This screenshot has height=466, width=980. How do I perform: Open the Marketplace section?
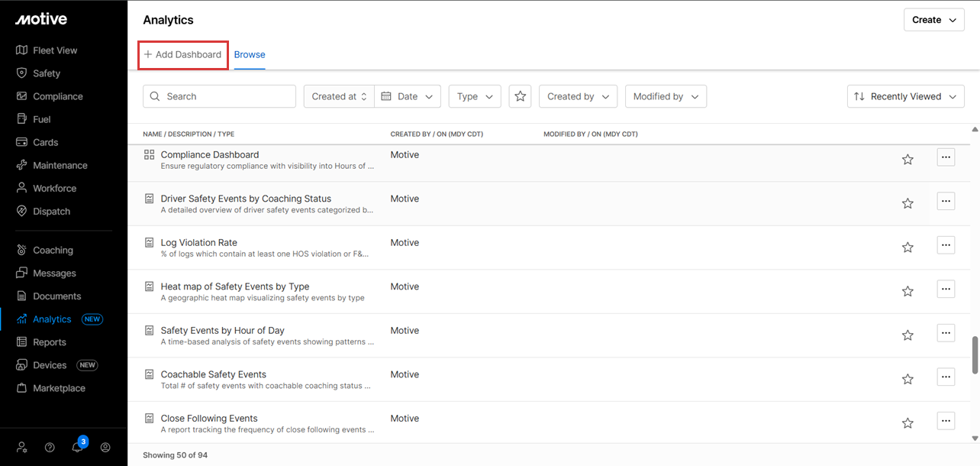59,388
